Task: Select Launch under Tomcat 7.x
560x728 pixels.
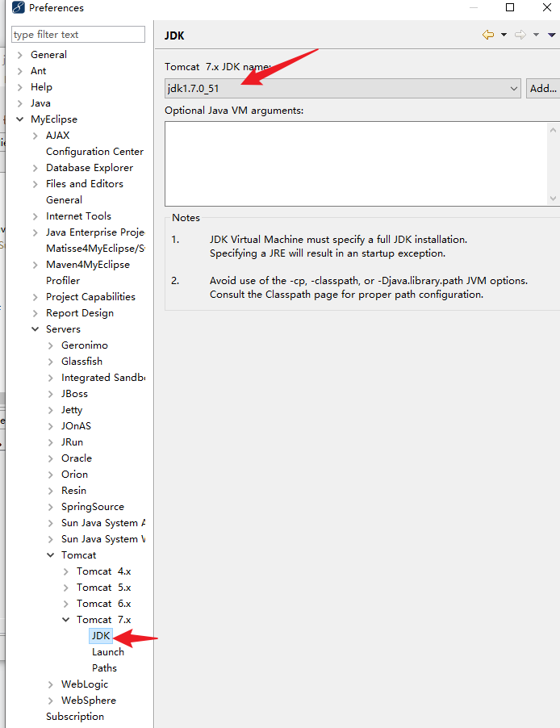Action: (108, 652)
